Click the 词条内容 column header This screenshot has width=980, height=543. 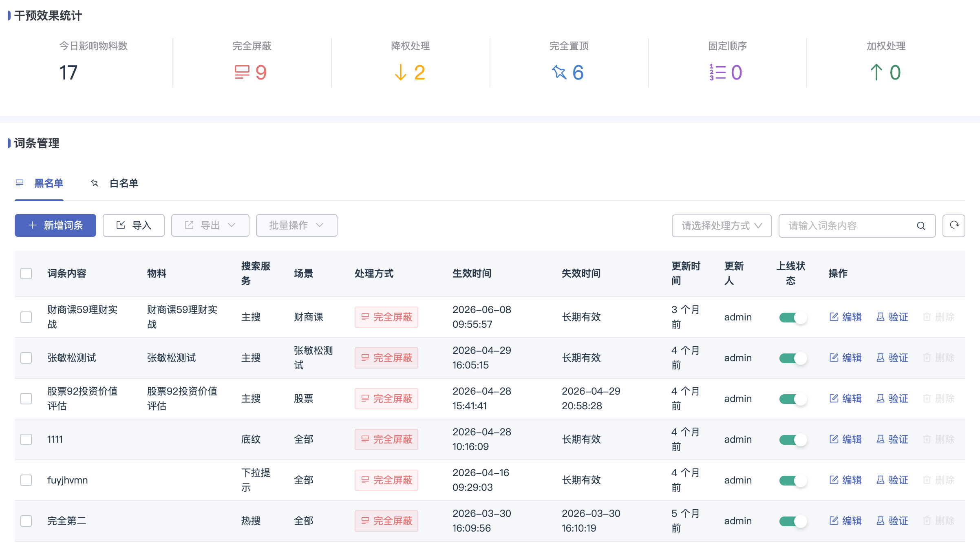pyautogui.click(x=67, y=274)
